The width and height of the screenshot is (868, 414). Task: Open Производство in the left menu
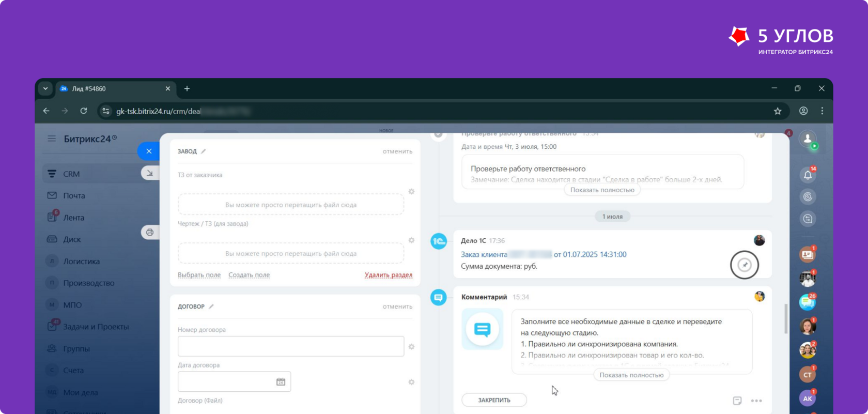coord(88,283)
